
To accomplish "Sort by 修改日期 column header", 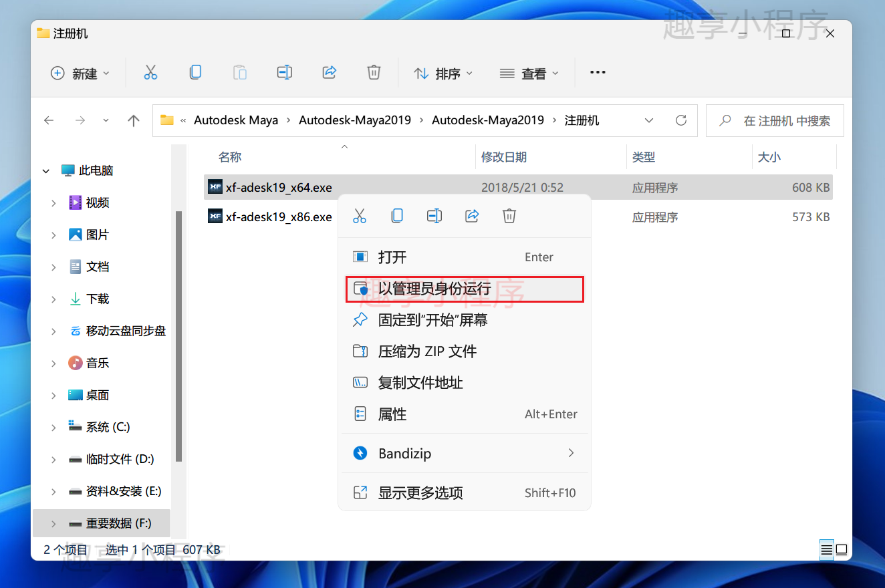I will click(504, 157).
